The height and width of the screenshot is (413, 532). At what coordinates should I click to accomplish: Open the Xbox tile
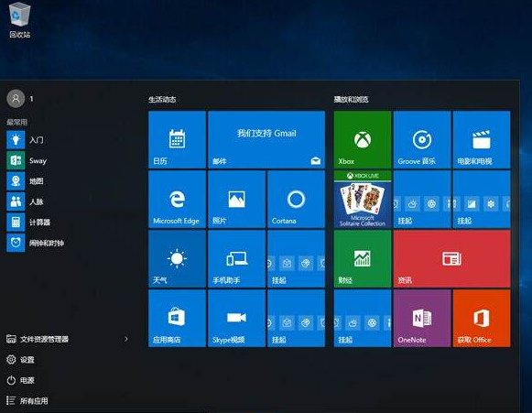point(363,140)
